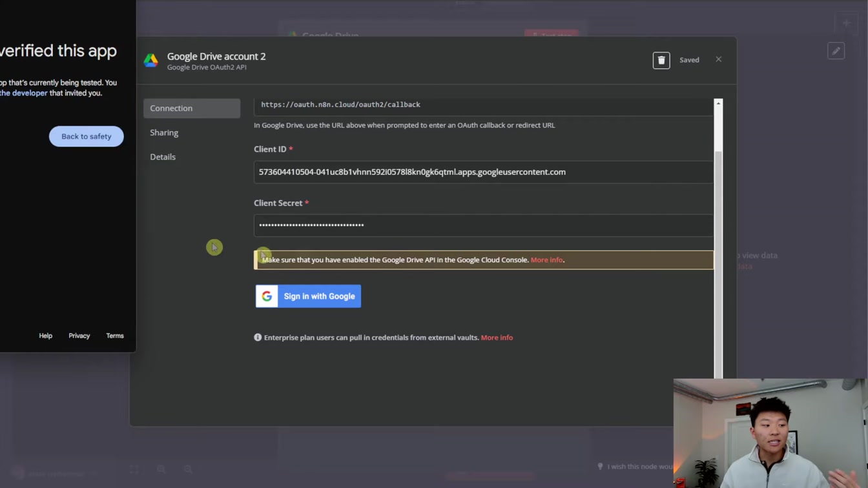The width and height of the screenshot is (868, 488).
Task: Sign in with Google button
Action: coord(308,296)
